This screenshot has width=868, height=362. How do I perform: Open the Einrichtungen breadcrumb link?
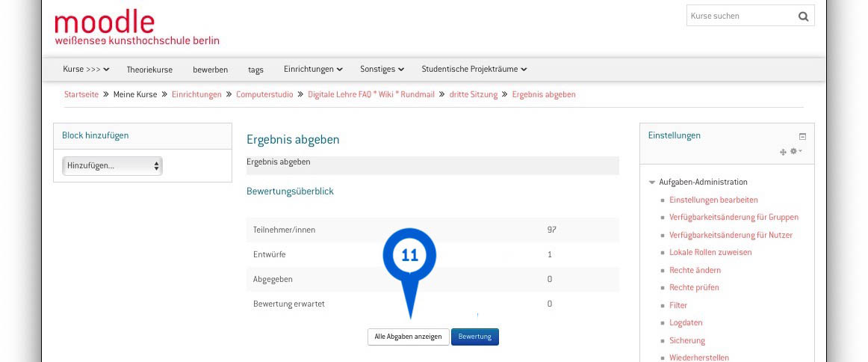196,95
